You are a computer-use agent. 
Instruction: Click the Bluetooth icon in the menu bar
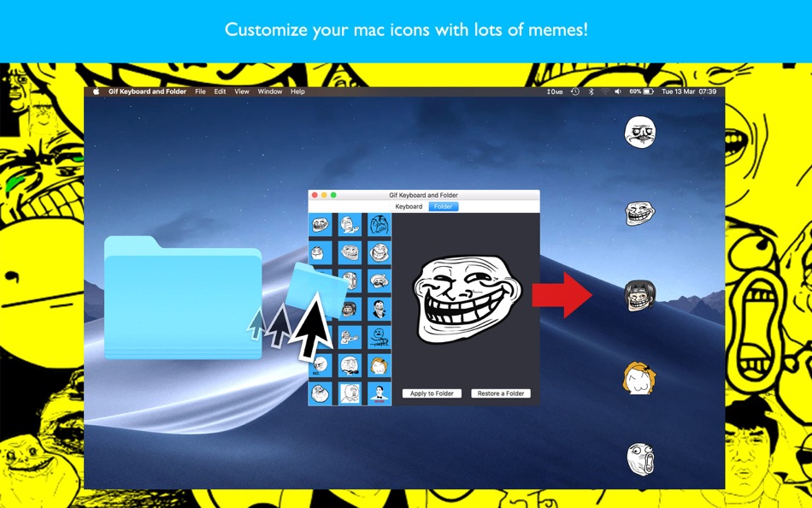point(591,92)
